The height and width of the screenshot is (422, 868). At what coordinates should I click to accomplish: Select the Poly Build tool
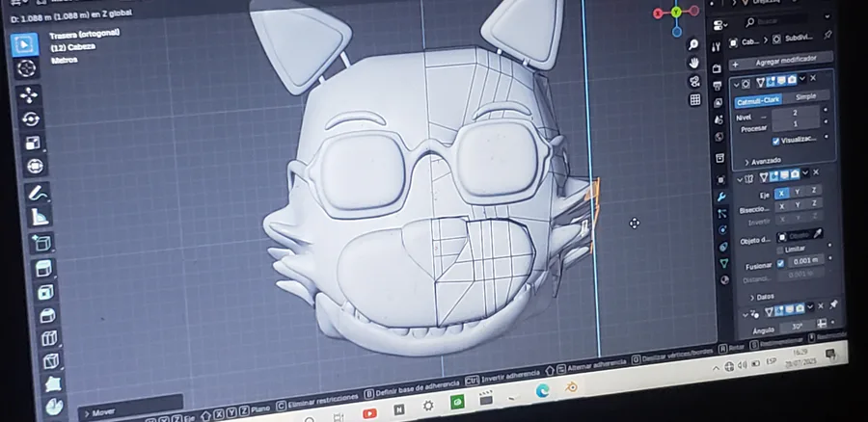[x=53, y=383]
